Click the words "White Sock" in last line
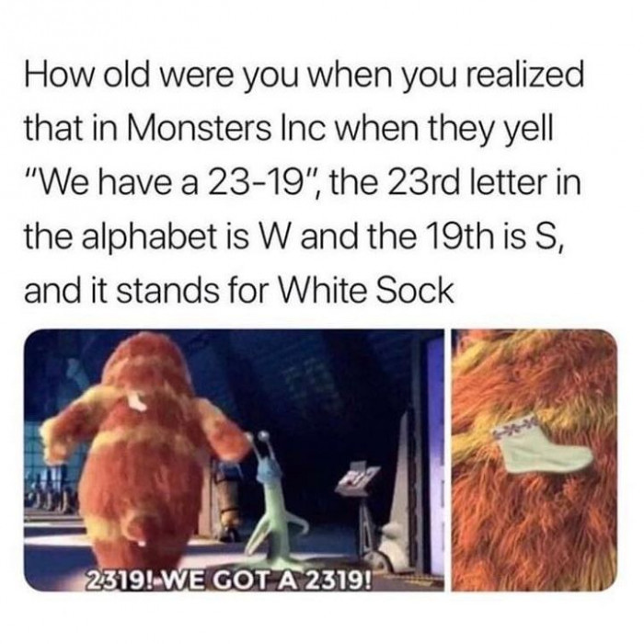This screenshot has width=644, height=644. [366, 290]
